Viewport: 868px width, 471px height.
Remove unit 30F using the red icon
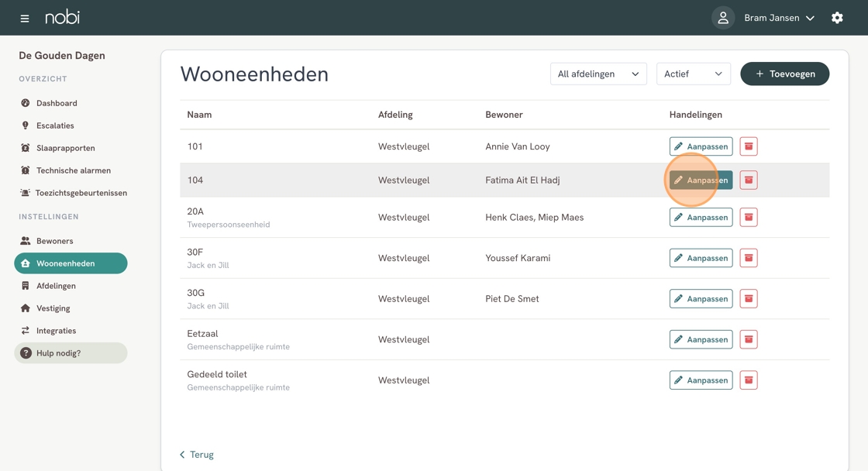[749, 258]
